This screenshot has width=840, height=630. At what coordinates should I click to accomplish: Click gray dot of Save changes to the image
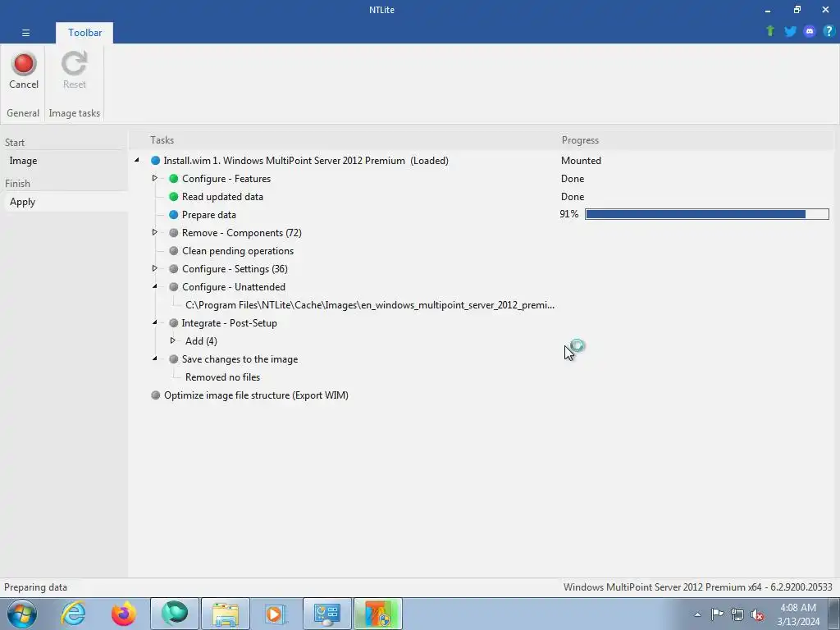tap(174, 359)
